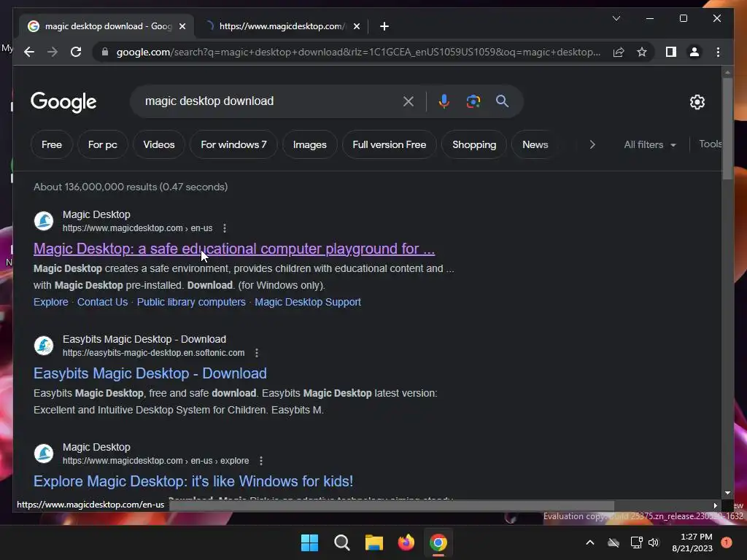Go to the Google home logo
Screen dimensions: 747x560
[x=63, y=102]
